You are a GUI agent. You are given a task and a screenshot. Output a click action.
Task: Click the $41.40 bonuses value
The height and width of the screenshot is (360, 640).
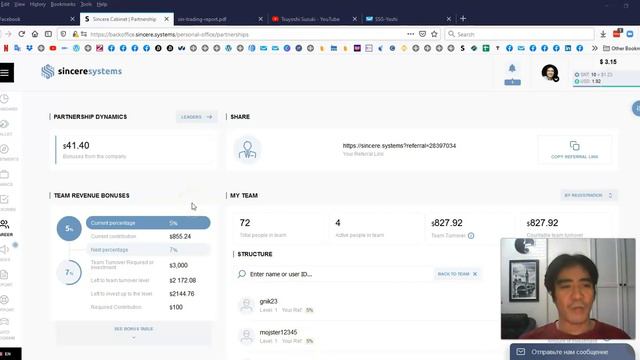click(x=76, y=146)
